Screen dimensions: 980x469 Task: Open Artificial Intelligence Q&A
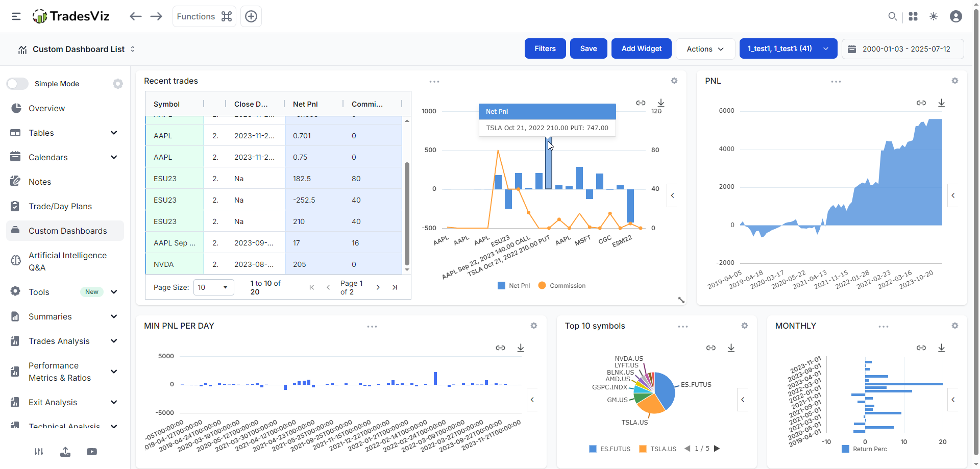65,261
